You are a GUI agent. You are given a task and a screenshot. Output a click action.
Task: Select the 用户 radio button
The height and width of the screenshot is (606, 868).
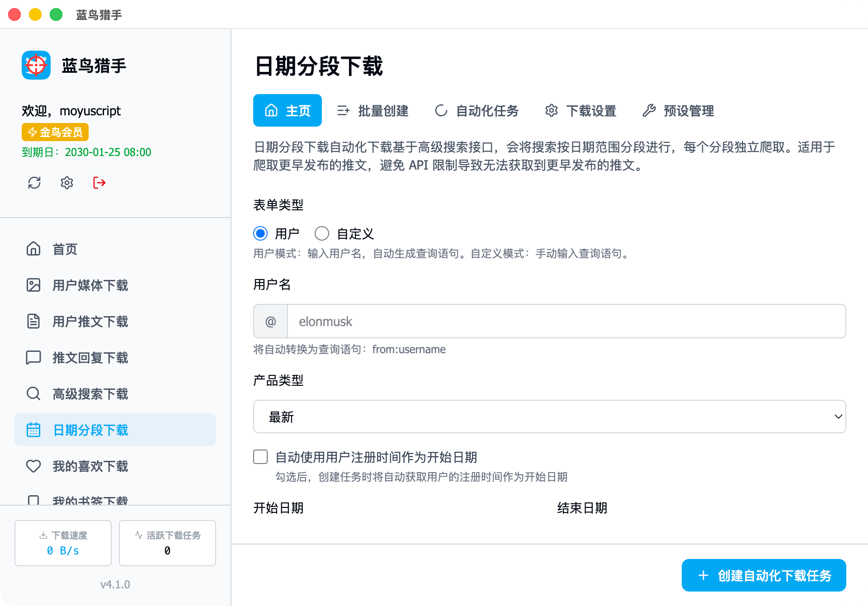coord(260,233)
